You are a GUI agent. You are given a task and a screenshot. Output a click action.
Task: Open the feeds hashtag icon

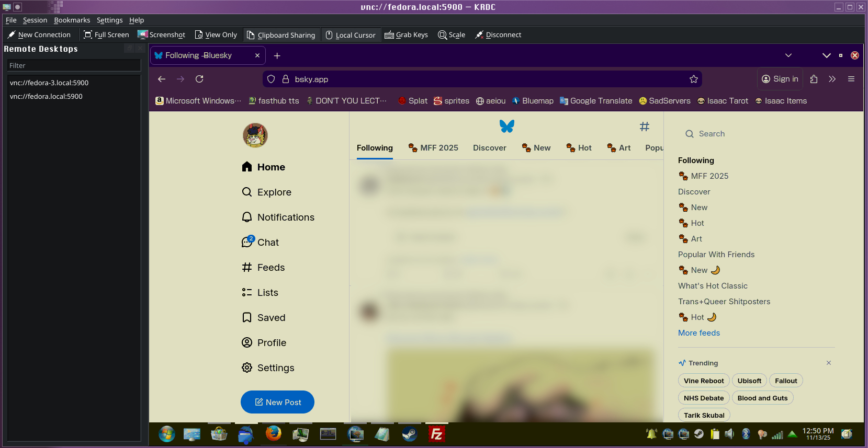click(645, 127)
